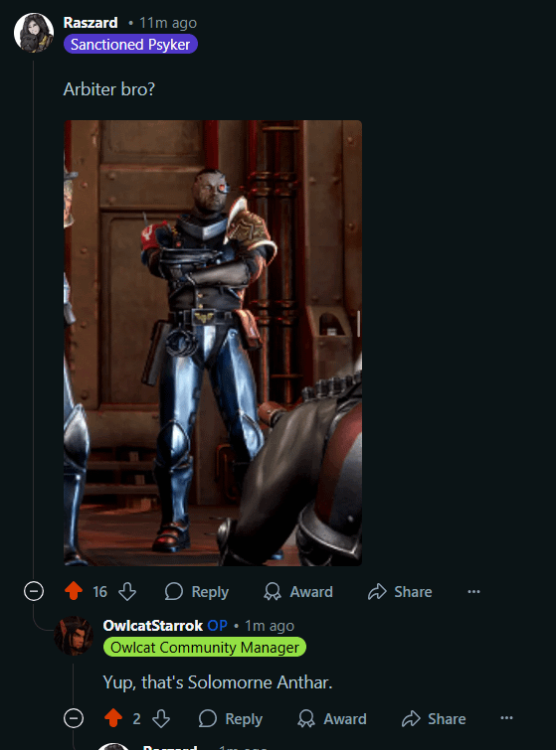Viewport: 556px width, 750px height.
Task: Open Raszard username link
Action: tap(90, 22)
